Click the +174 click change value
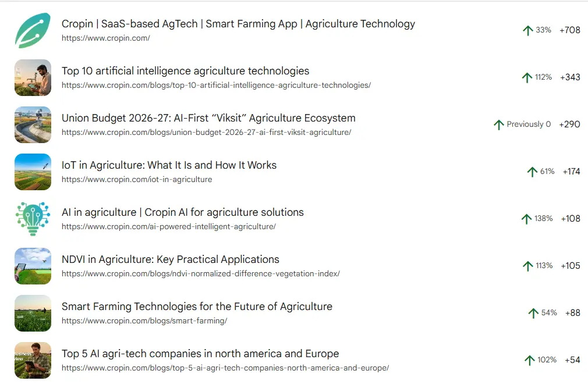588x388 pixels. pos(571,172)
